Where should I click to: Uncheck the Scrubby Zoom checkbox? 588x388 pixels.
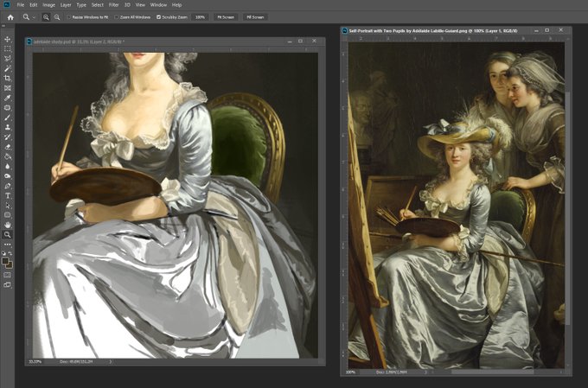(158, 17)
